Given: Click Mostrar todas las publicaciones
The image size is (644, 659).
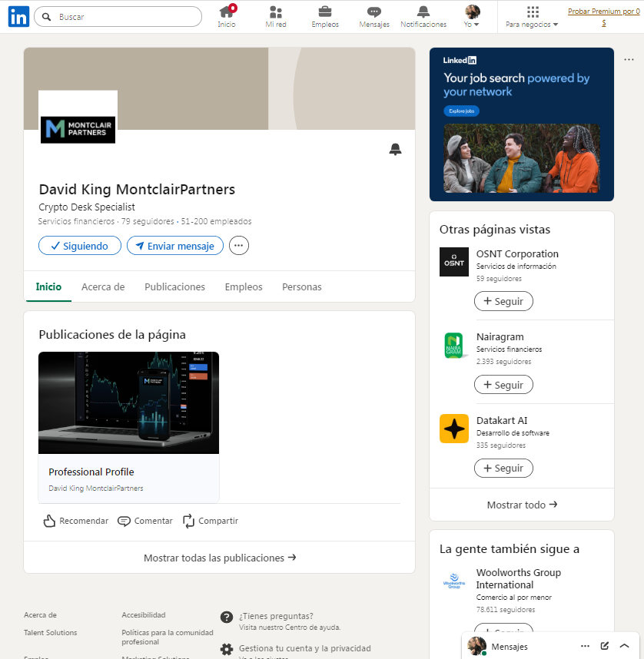Looking at the screenshot, I should [220, 558].
